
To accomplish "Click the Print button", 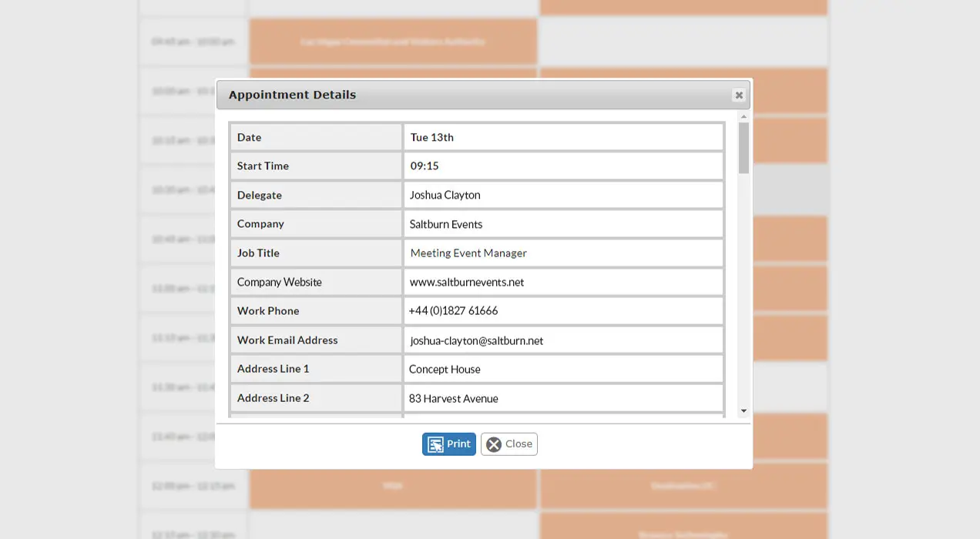I will 449,444.
